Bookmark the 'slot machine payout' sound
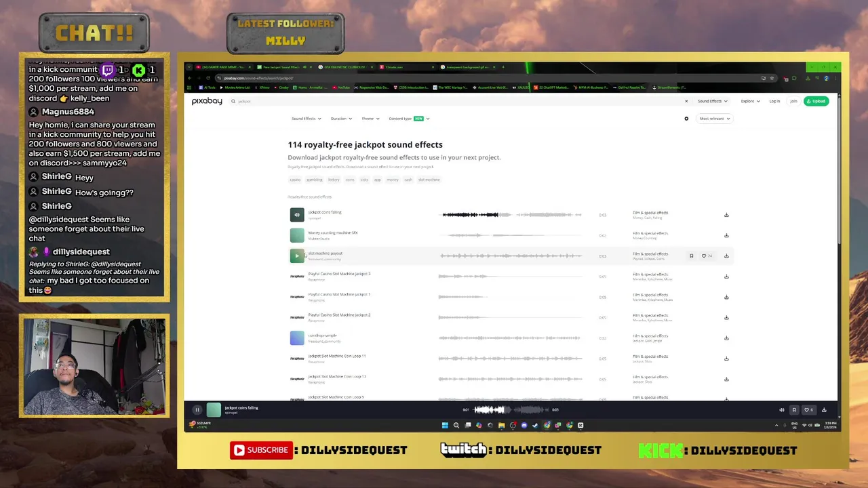This screenshot has height=488, width=868. 691,256
